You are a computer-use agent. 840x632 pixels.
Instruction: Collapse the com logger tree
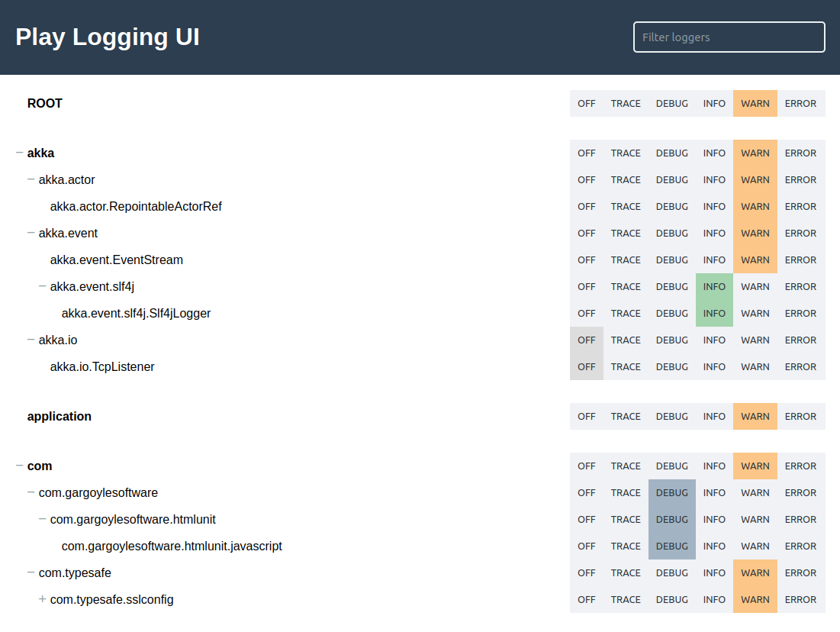(x=19, y=466)
